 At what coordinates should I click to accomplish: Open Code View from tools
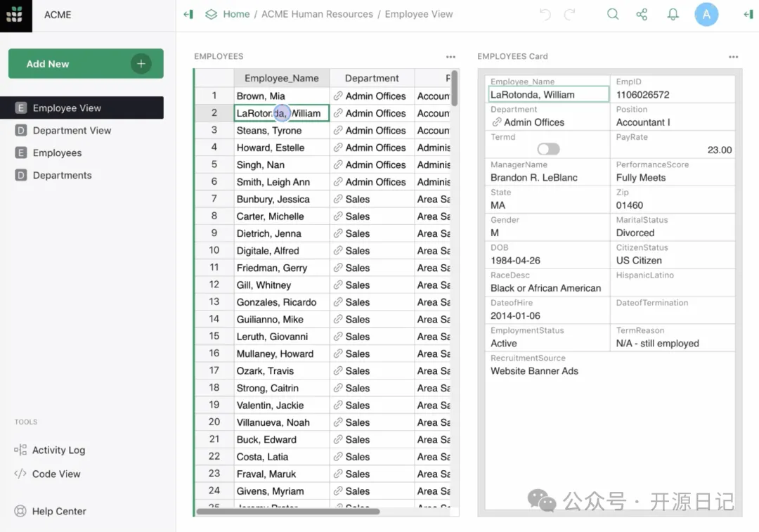pos(56,474)
